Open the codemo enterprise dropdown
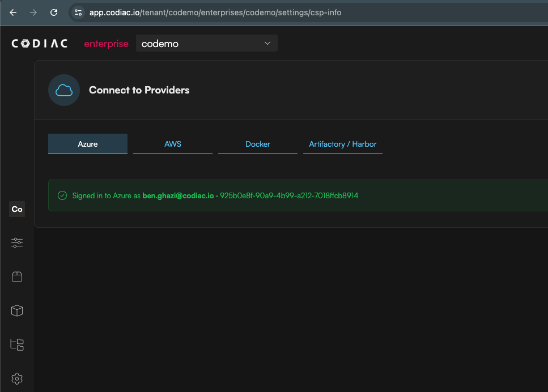 (x=206, y=43)
